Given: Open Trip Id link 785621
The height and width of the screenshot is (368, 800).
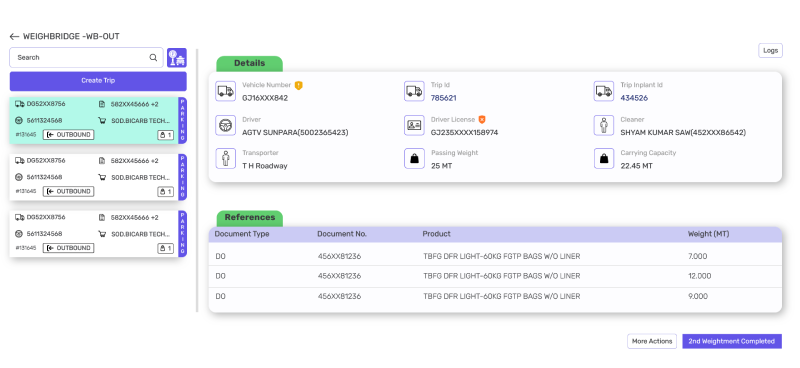Looking at the screenshot, I should (443, 98).
